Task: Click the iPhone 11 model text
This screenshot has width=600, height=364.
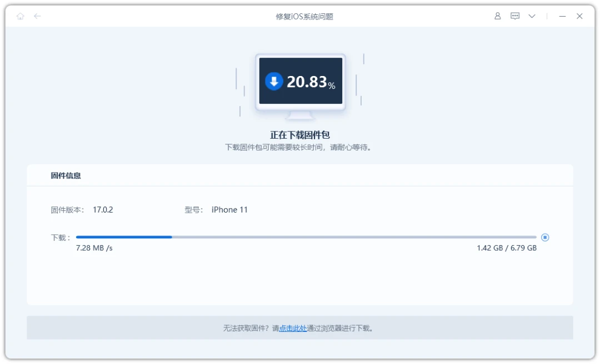Action: [x=229, y=210]
